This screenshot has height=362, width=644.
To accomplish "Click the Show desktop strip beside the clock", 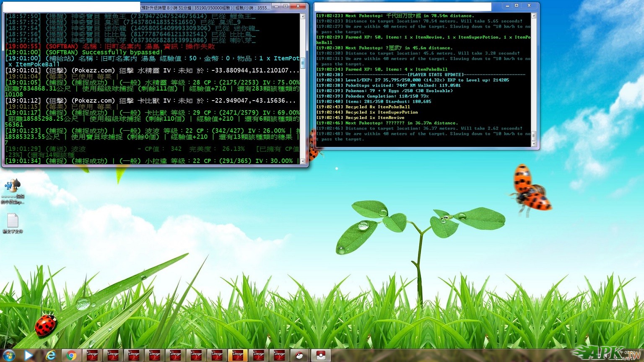I will click(641, 355).
